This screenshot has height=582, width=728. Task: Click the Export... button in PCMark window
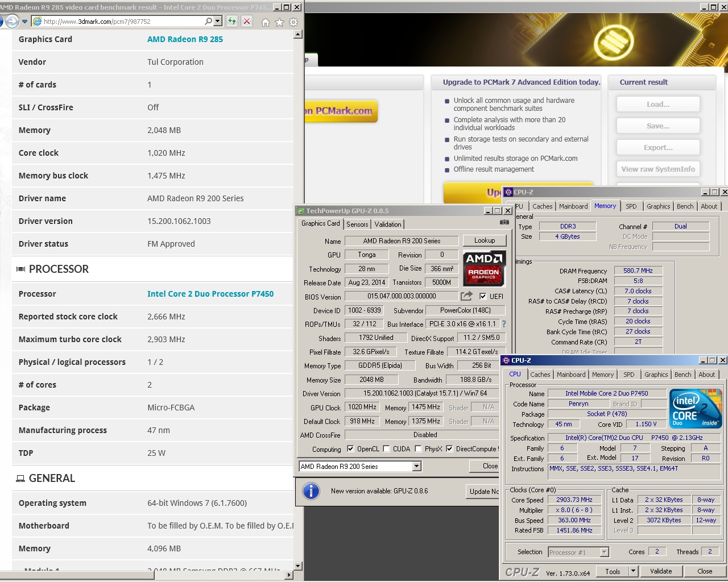click(x=658, y=148)
